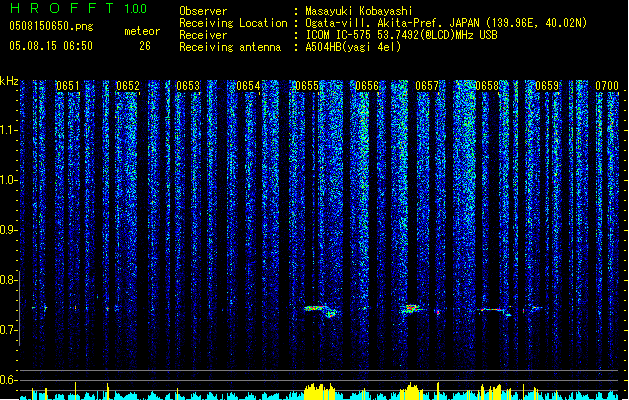Screen dimensions: 629x400
Task: Click the receiver ICOM IC-575 frequency text
Action: click(x=401, y=35)
